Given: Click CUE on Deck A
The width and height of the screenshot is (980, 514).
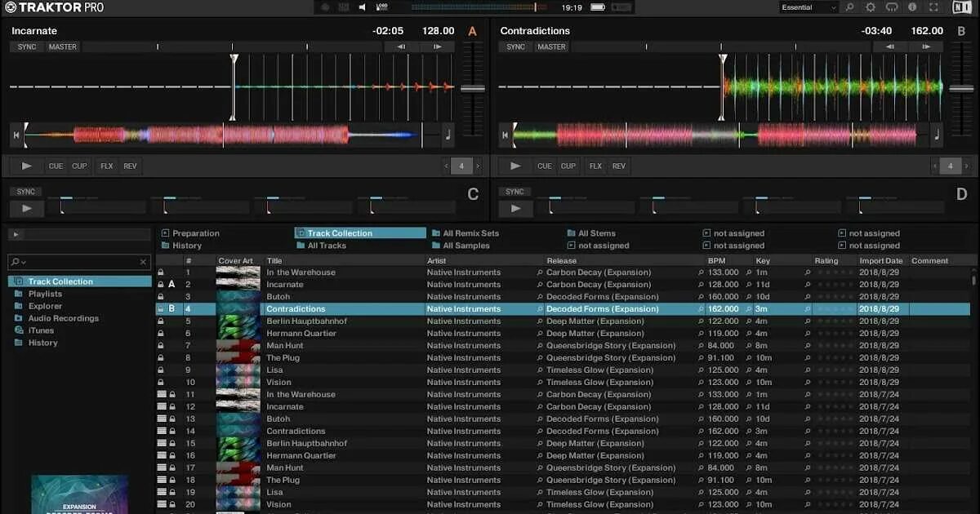Looking at the screenshot, I should click(56, 166).
